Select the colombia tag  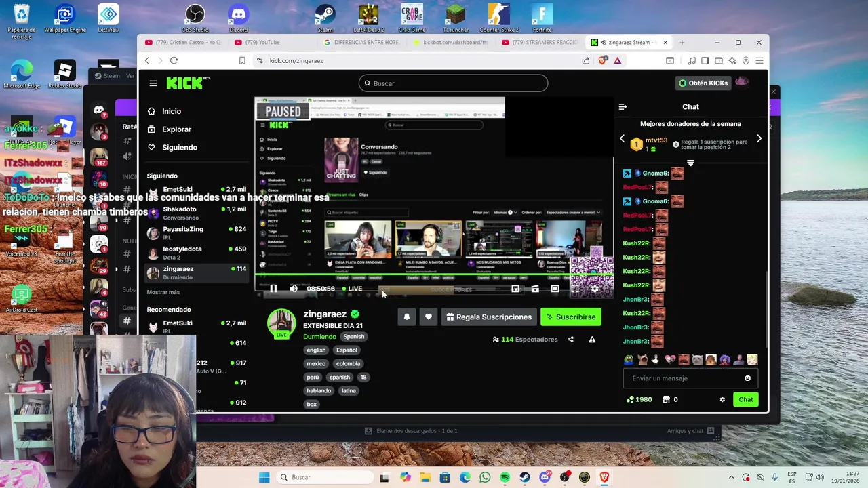[348, 363]
